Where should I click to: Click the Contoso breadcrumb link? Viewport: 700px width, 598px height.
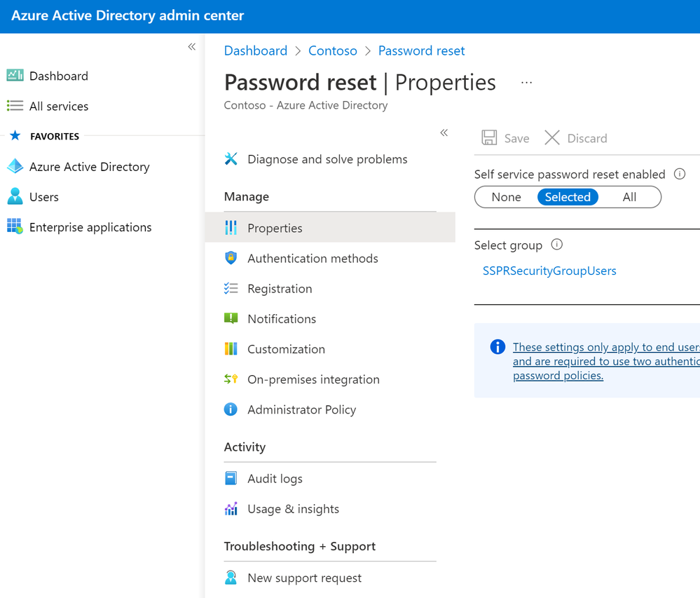point(333,50)
